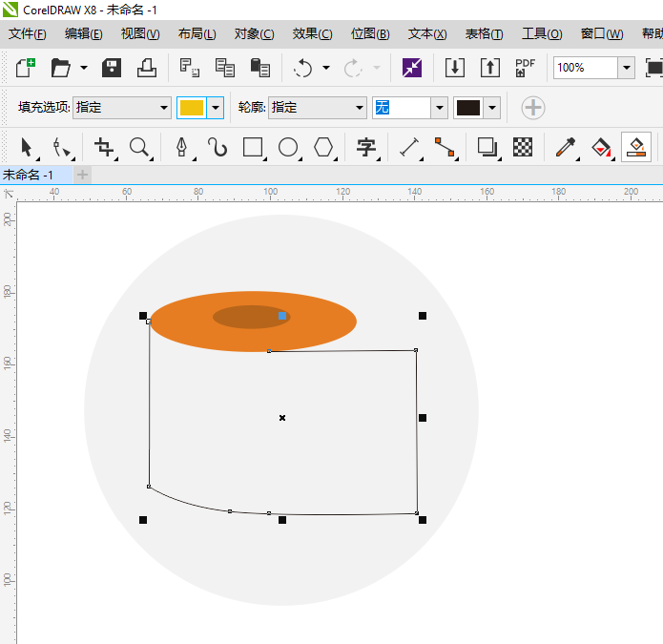Select the Transparency checkerboard tool

point(523,147)
